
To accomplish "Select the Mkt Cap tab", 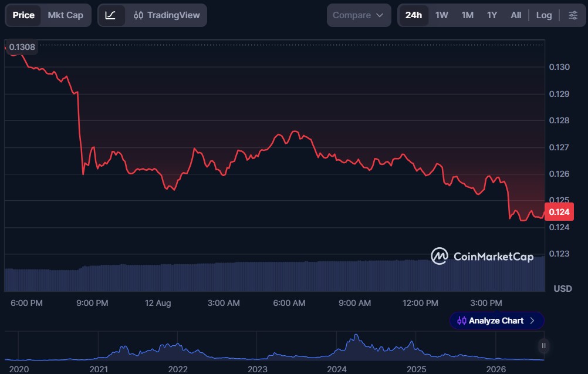I will [65, 15].
